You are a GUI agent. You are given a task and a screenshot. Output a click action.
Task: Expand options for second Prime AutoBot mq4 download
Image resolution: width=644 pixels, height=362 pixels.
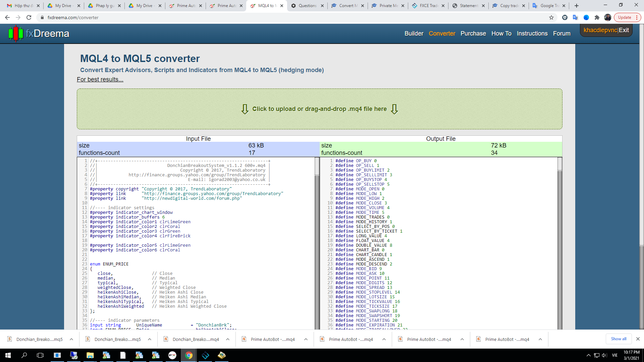384,339
